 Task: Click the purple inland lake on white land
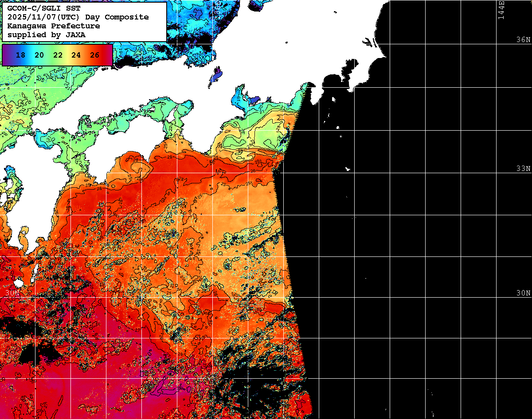click(x=215, y=76)
